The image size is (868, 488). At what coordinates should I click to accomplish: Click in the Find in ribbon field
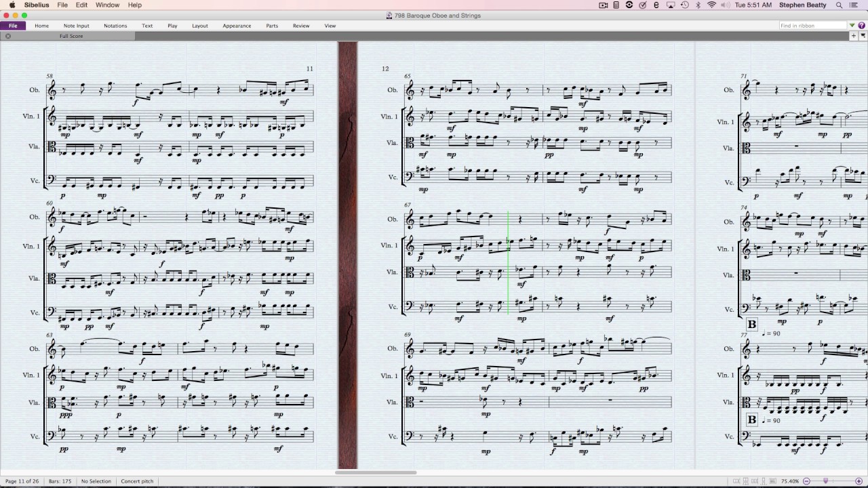click(x=813, y=26)
